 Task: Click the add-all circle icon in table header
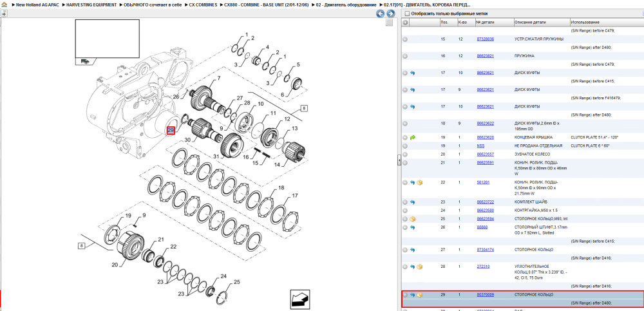(405, 22)
